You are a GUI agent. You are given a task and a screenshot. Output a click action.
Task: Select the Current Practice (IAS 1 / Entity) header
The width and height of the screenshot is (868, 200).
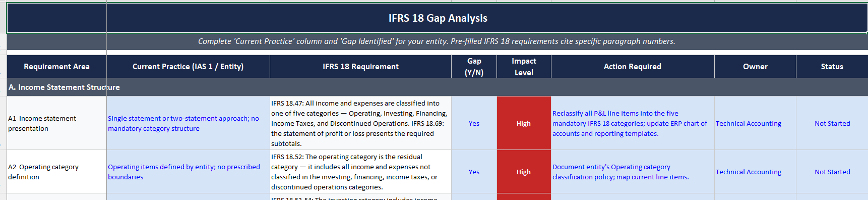click(188, 67)
